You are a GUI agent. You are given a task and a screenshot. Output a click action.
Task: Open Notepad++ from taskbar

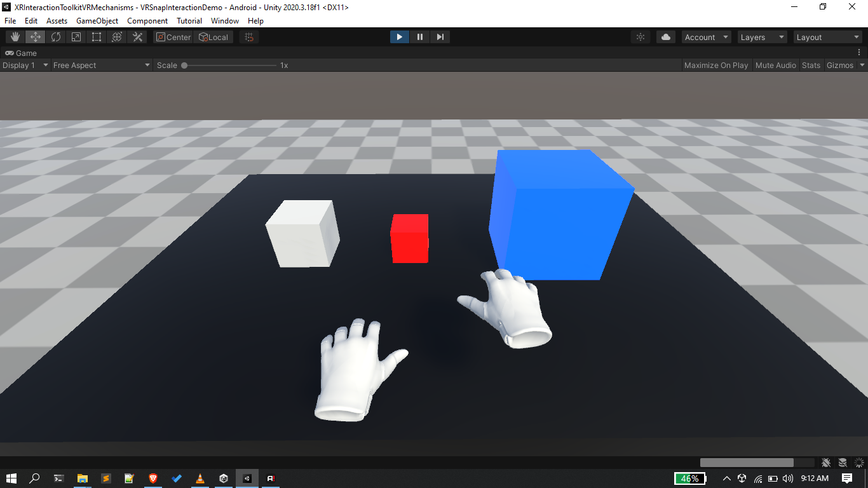(x=130, y=478)
